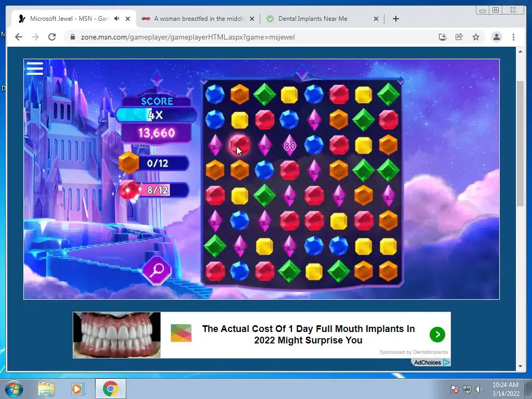
Task: Select the only red gem in the top row
Action: [x=339, y=94]
